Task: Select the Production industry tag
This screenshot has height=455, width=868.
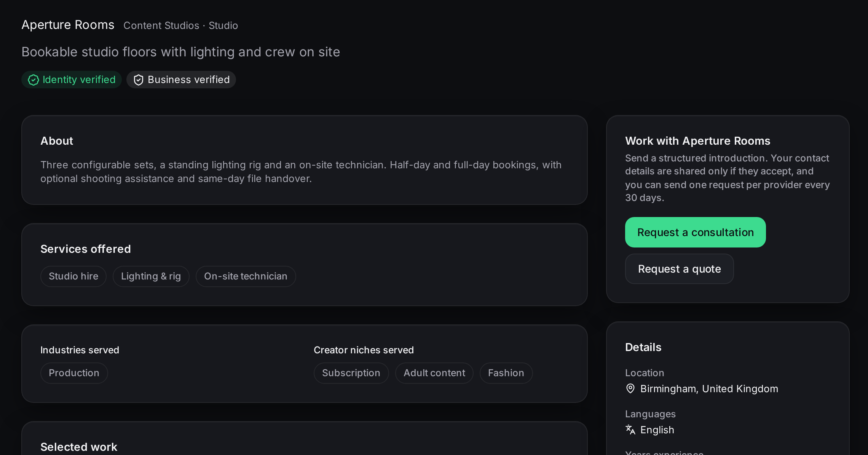Action: (x=74, y=373)
